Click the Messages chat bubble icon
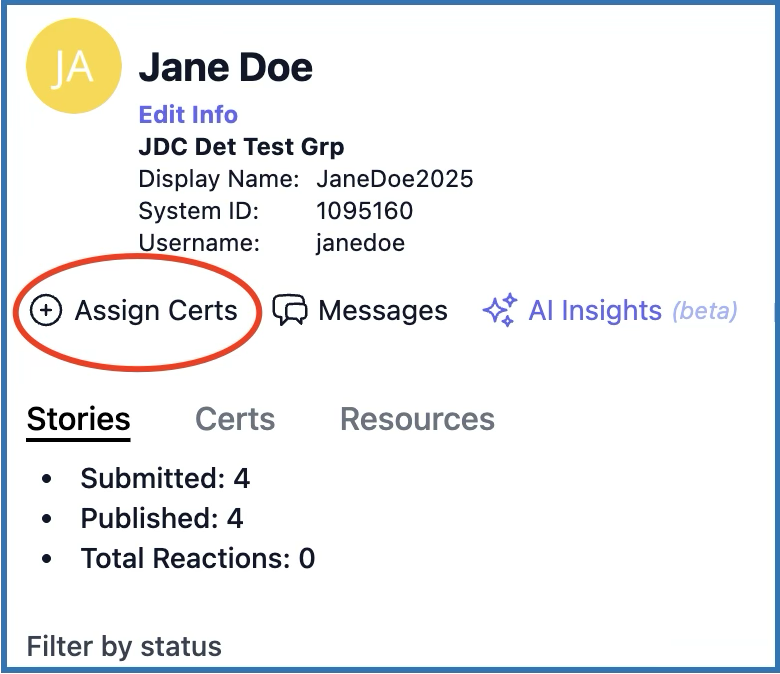The width and height of the screenshot is (780, 674). 290,311
